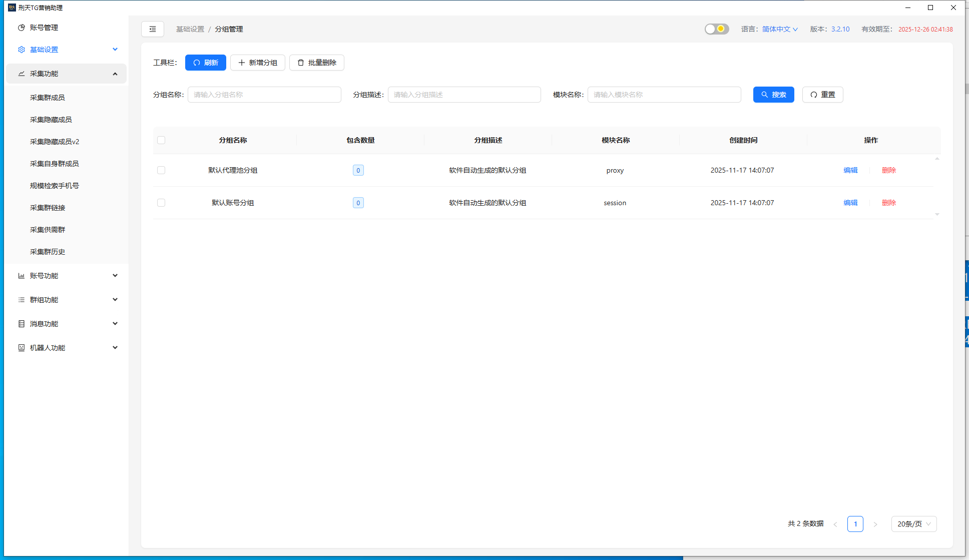
Task: Click the trash icon in 批量删除 button
Action: [x=300, y=63]
